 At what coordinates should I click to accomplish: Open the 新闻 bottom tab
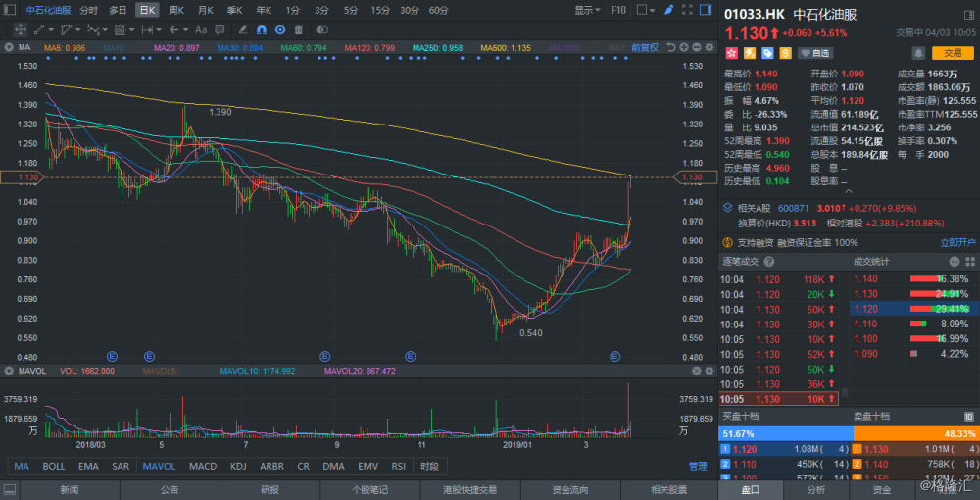tap(70, 490)
